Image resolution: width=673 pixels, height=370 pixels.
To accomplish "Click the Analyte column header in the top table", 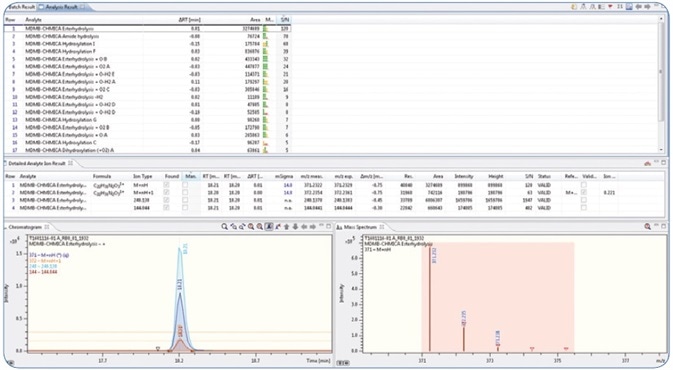I will 33,20.
